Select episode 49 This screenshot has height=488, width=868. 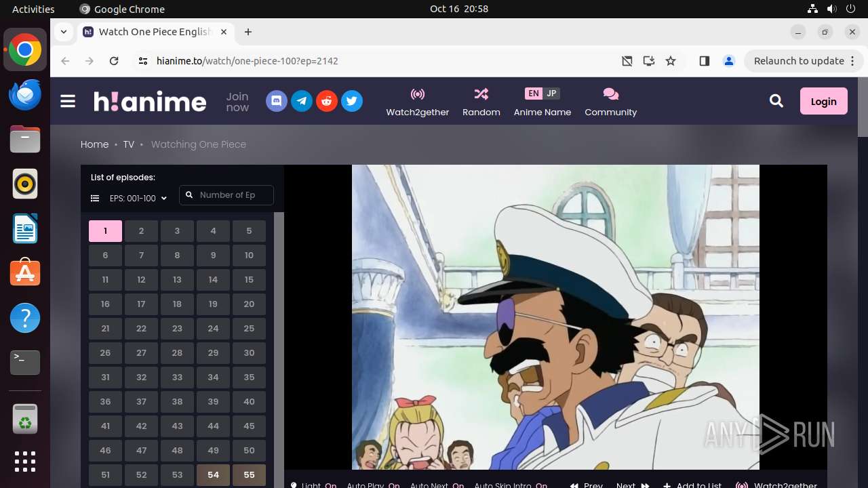tap(213, 451)
